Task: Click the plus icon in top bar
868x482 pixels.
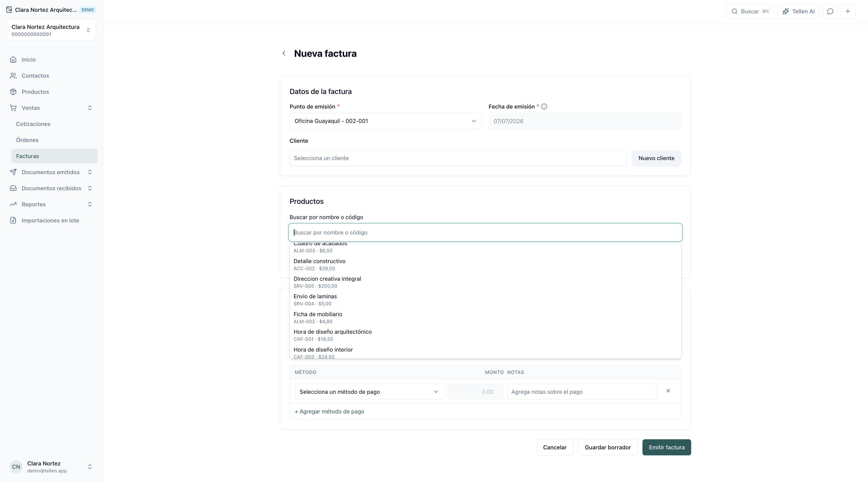Action: point(848,12)
